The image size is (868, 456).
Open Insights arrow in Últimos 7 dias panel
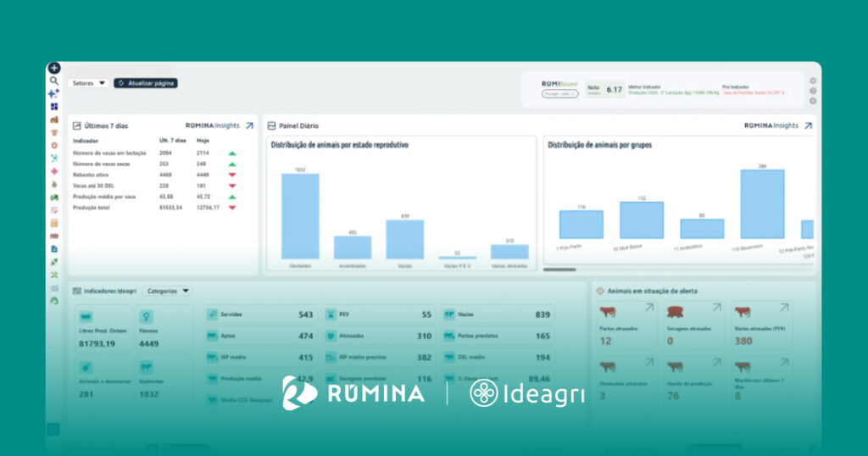[x=248, y=125]
